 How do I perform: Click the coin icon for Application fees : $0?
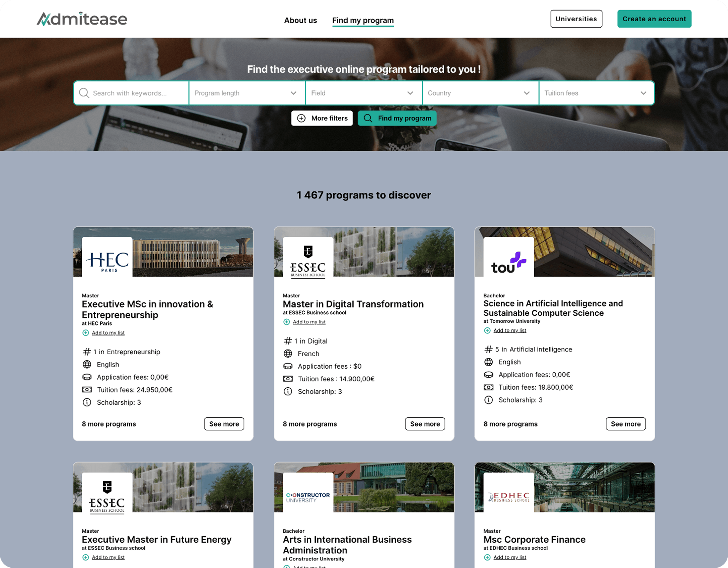(288, 366)
